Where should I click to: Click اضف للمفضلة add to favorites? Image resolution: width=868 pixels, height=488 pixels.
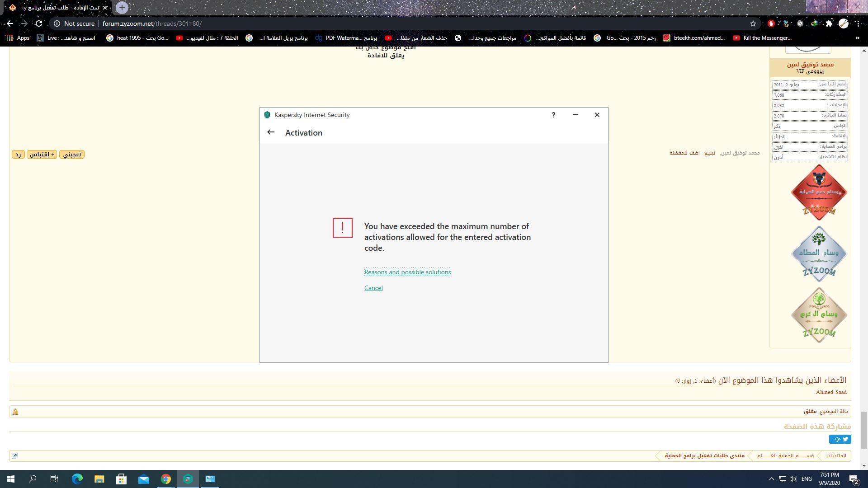click(684, 153)
